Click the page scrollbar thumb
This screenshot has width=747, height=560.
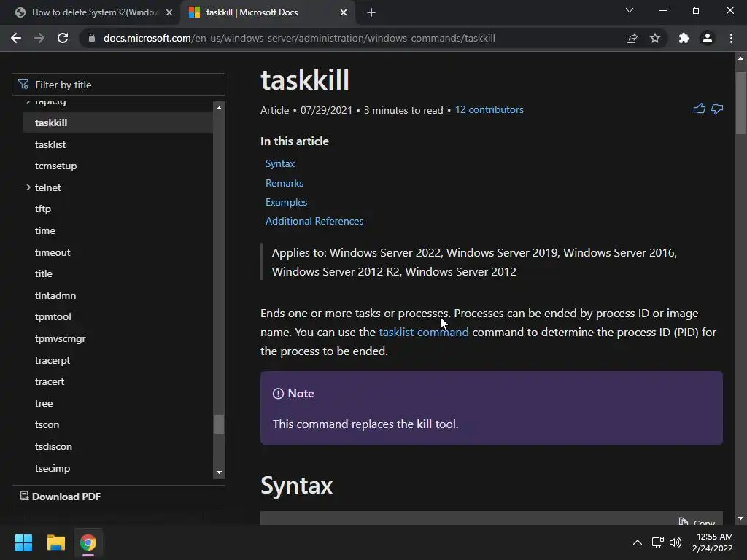point(740,103)
